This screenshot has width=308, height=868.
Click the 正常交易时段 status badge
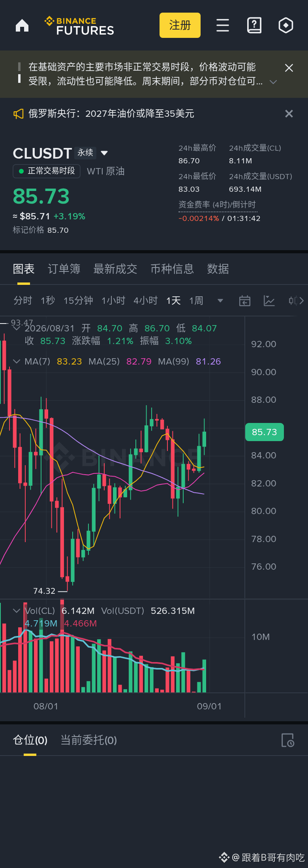click(47, 171)
